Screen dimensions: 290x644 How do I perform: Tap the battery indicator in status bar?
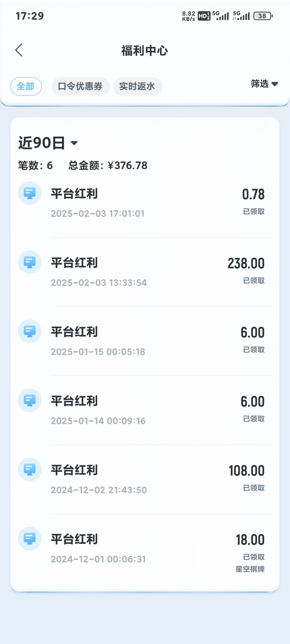(x=263, y=16)
